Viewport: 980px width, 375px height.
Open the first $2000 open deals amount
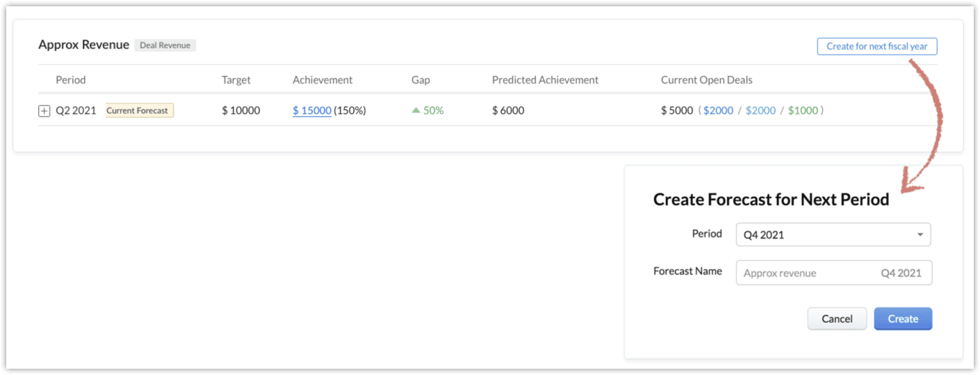[718, 111]
